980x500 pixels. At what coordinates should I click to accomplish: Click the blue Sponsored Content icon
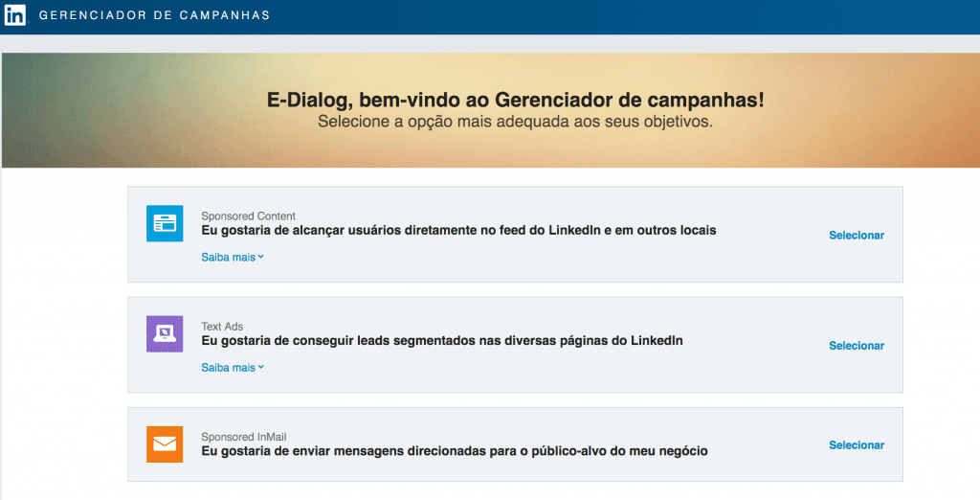(165, 223)
